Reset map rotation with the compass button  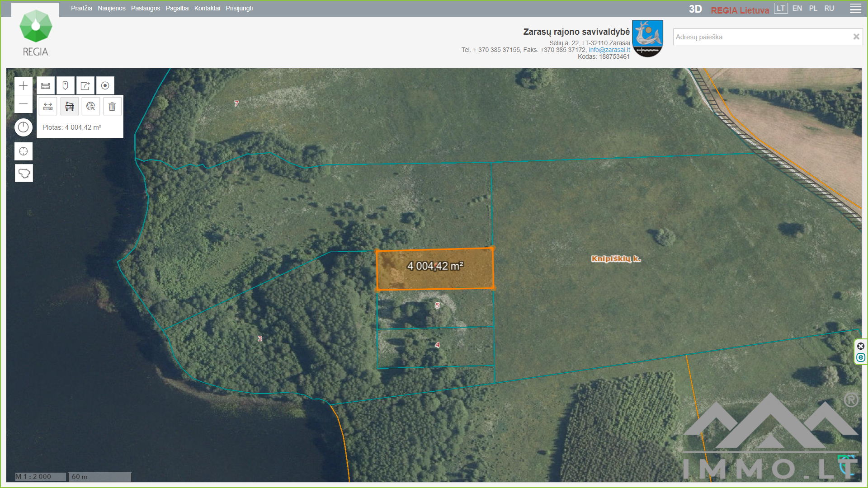(x=24, y=127)
